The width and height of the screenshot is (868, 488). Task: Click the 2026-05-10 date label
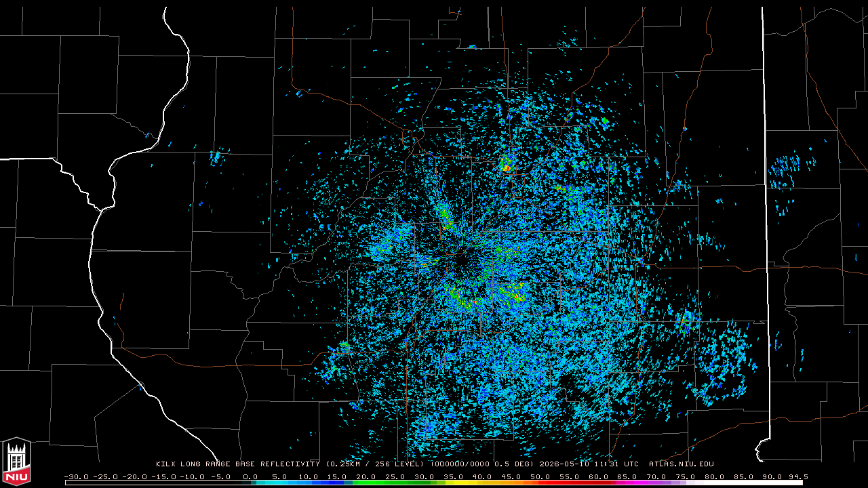(x=560, y=464)
